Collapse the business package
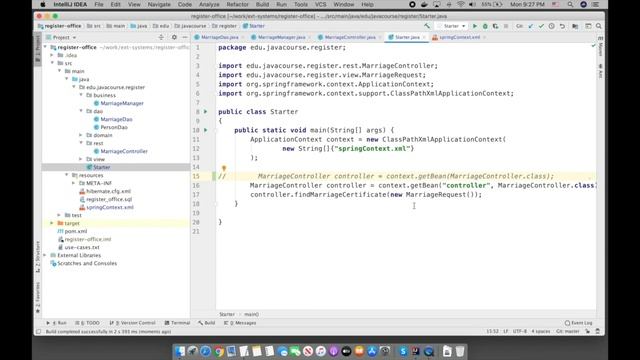 click(81, 95)
